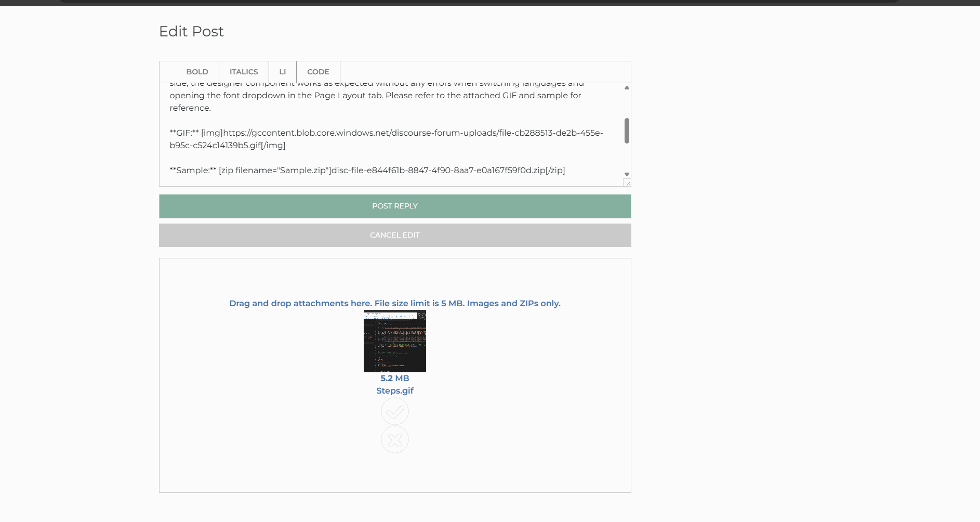Click the text area's scroll up arrow

pos(627,88)
